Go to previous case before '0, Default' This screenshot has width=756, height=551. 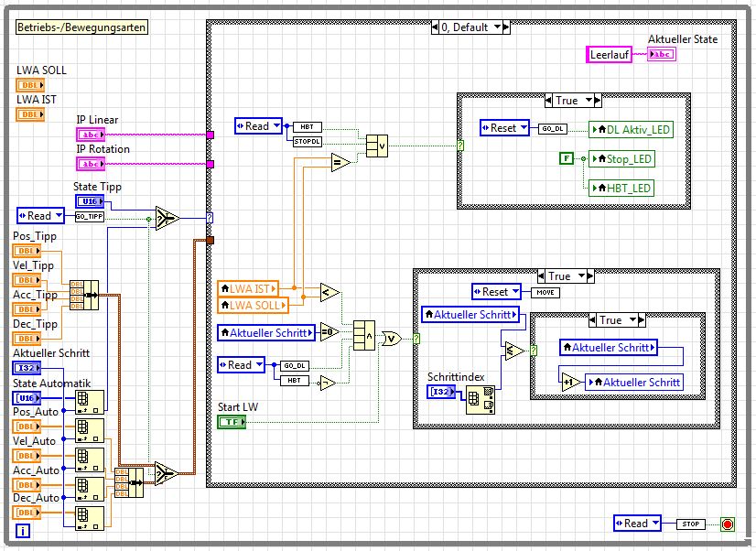(435, 27)
